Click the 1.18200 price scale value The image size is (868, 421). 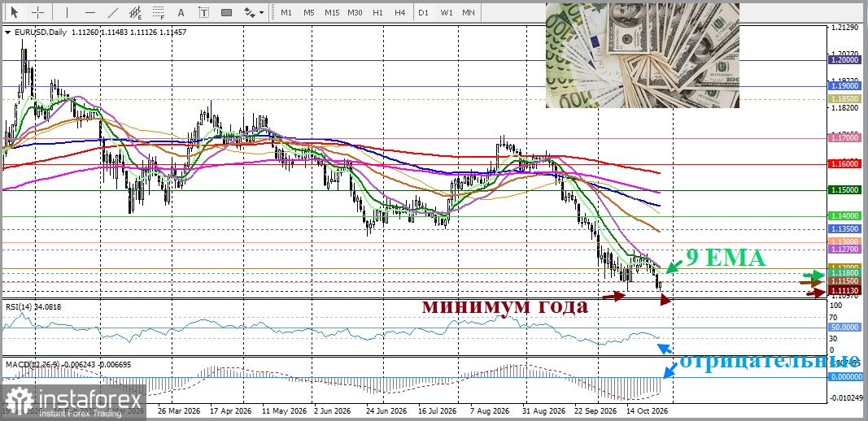[x=844, y=107]
